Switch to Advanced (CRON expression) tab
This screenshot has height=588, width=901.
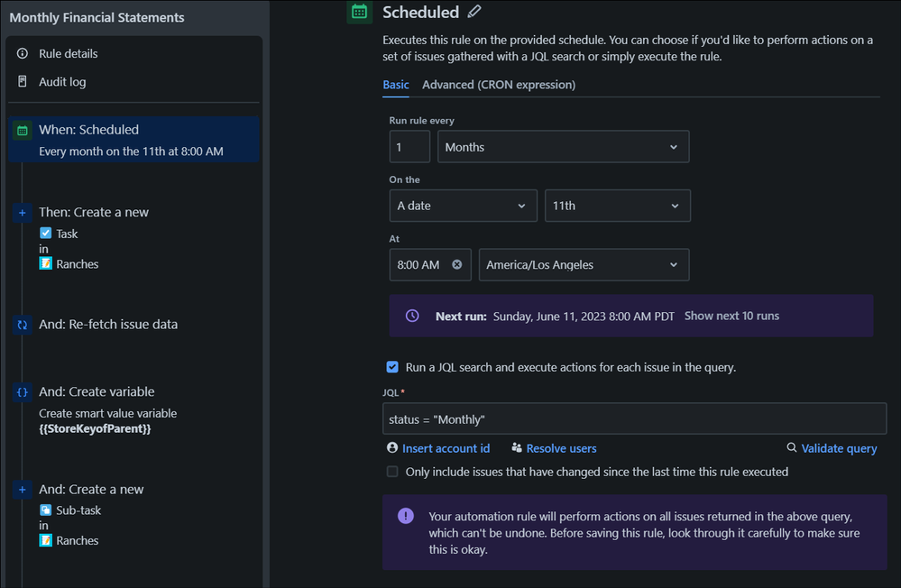(x=498, y=85)
